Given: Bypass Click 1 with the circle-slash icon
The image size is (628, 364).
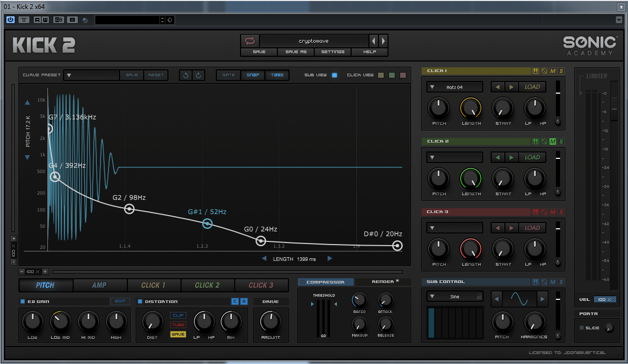Looking at the screenshot, I should [x=544, y=71].
